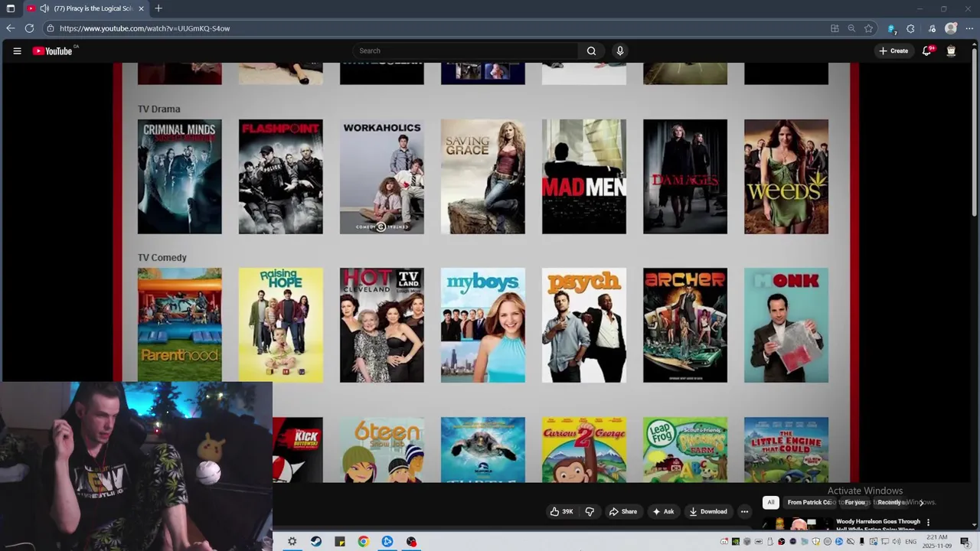Start voice search with the microphone icon
This screenshot has width=980, height=551.
tap(620, 51)
